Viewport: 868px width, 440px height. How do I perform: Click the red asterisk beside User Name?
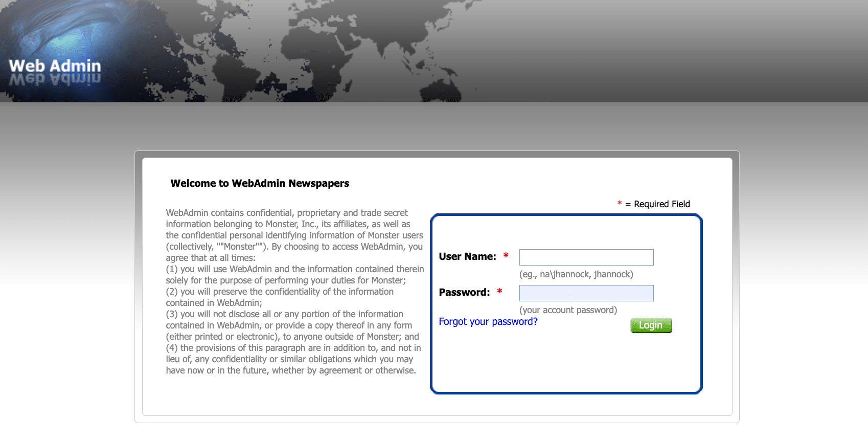click(x=506, y=256)
